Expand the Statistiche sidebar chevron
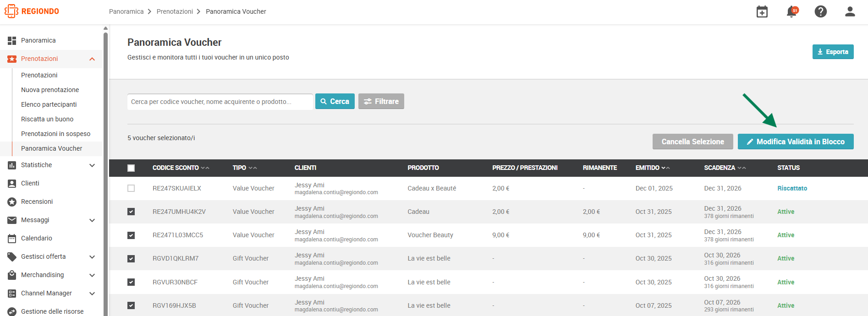 click(x=92, y=165)
